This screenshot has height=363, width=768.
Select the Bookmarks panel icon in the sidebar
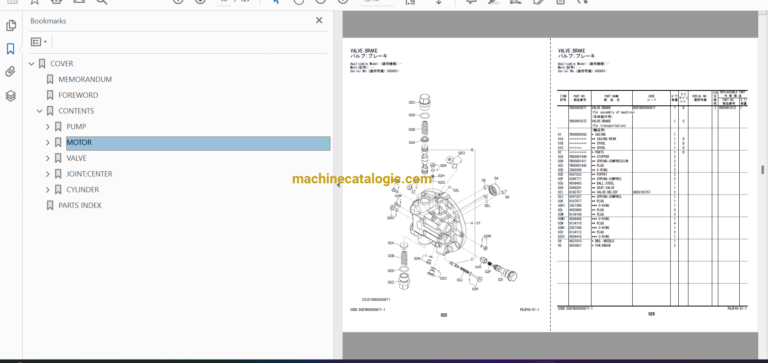[x=11, y=48]
